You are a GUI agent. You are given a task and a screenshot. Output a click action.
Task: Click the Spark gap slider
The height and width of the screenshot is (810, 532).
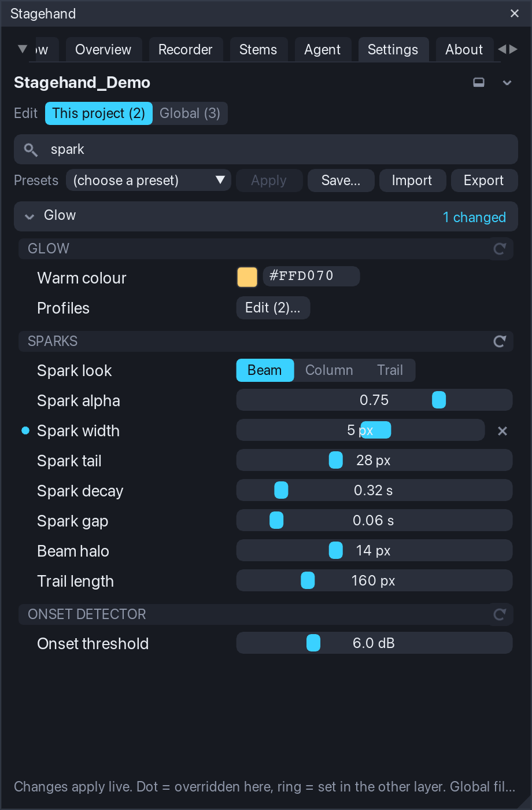coord(374,521)
